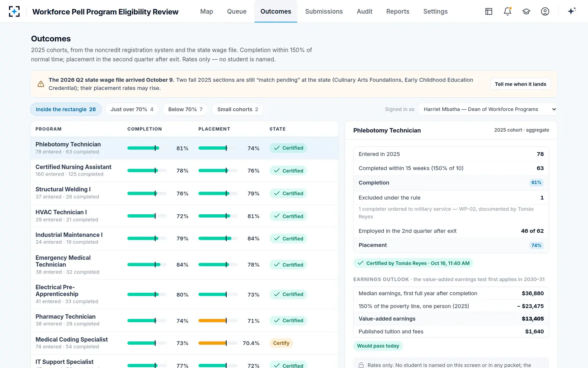Viewport: 588px width, 368px height.
Task: Click Tell me when it lands
Action: tap(520, 84)
